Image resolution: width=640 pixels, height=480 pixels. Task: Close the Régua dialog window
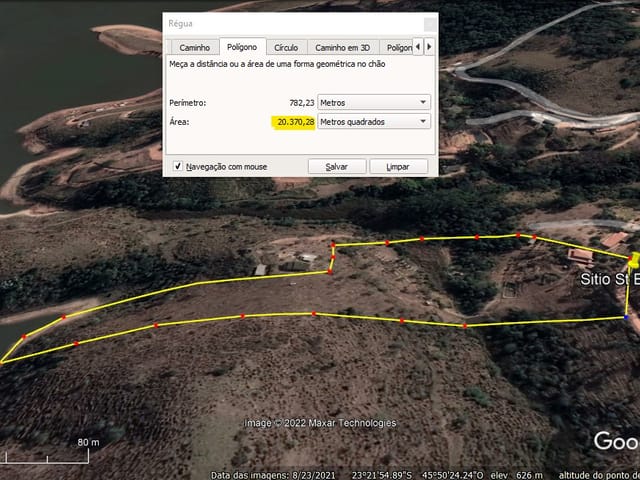coord(429,23)
